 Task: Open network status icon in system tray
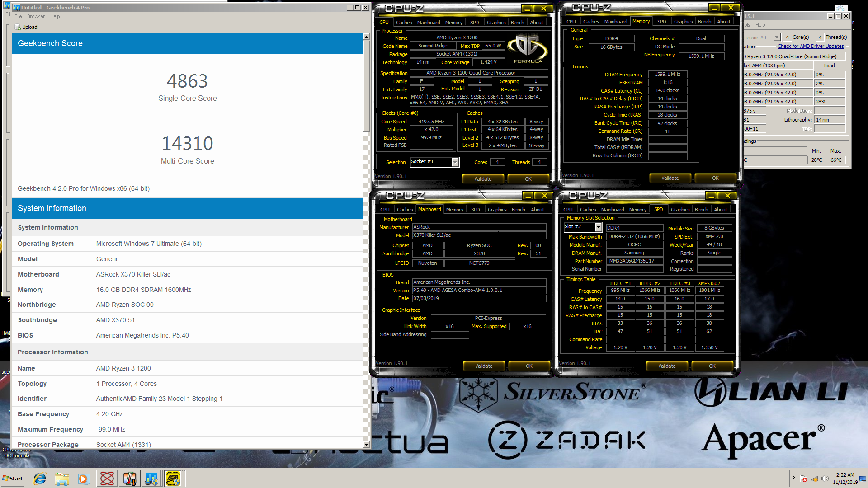[x=814, y=479]
